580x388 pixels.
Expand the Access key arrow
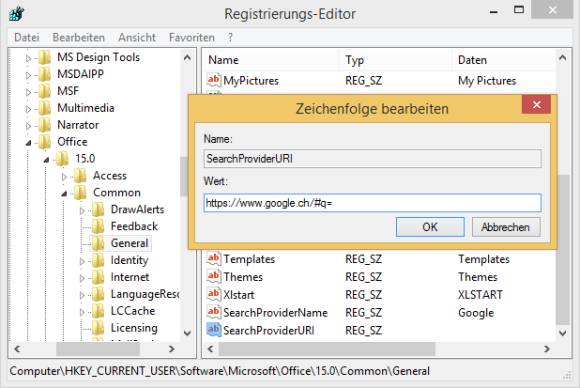tap(64, 176)
